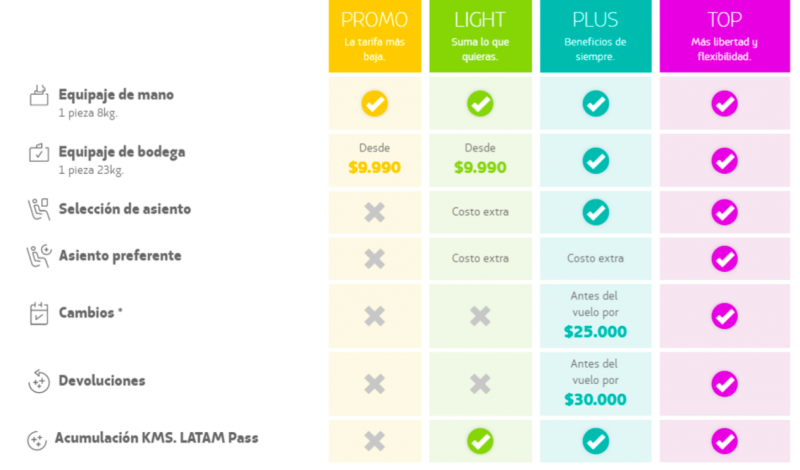Click the Devoluciones refund icon
Screen dimensions: 800x470
pyautogui.click(x=39, y=381)
